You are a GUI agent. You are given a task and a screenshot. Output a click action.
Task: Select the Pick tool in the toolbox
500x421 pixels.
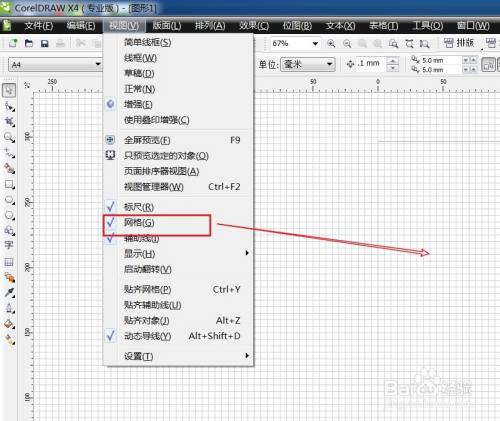coord(9,90)
